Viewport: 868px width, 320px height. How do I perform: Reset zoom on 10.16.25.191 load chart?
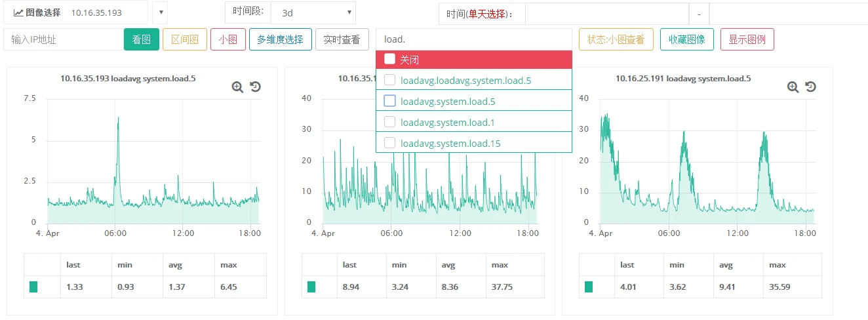[811, 87]
